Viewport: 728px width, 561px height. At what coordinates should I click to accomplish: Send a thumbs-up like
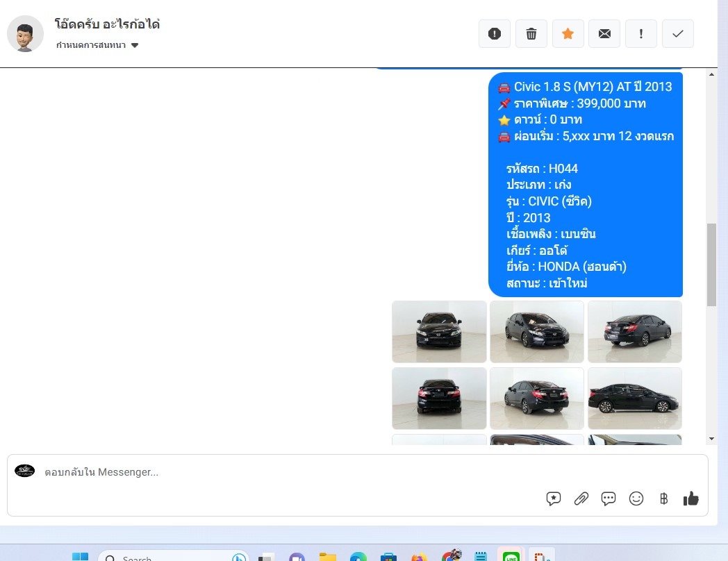pyautogui.click(x=690, y=499)
